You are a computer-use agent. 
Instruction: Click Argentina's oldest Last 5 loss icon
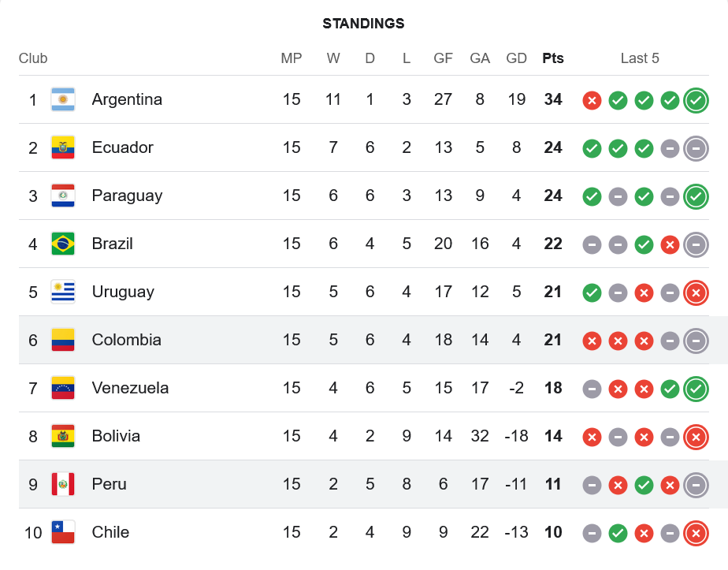(592, 100)
